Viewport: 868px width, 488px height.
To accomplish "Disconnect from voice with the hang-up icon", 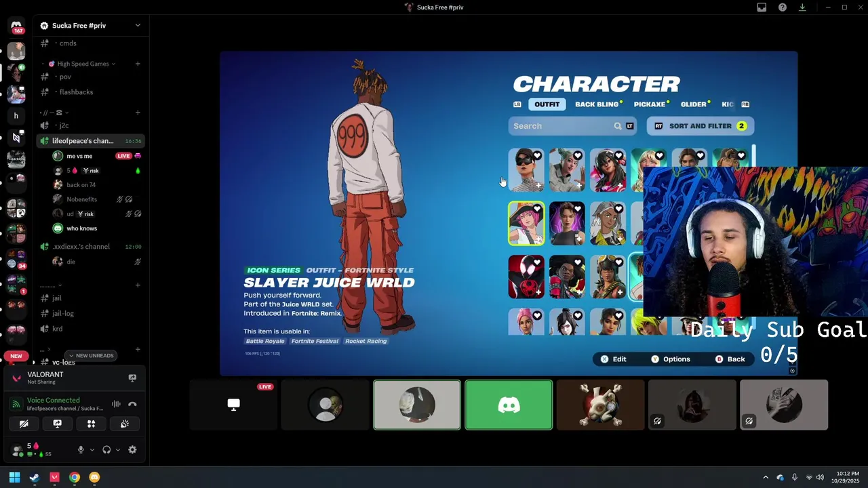I will coord(132,404).
